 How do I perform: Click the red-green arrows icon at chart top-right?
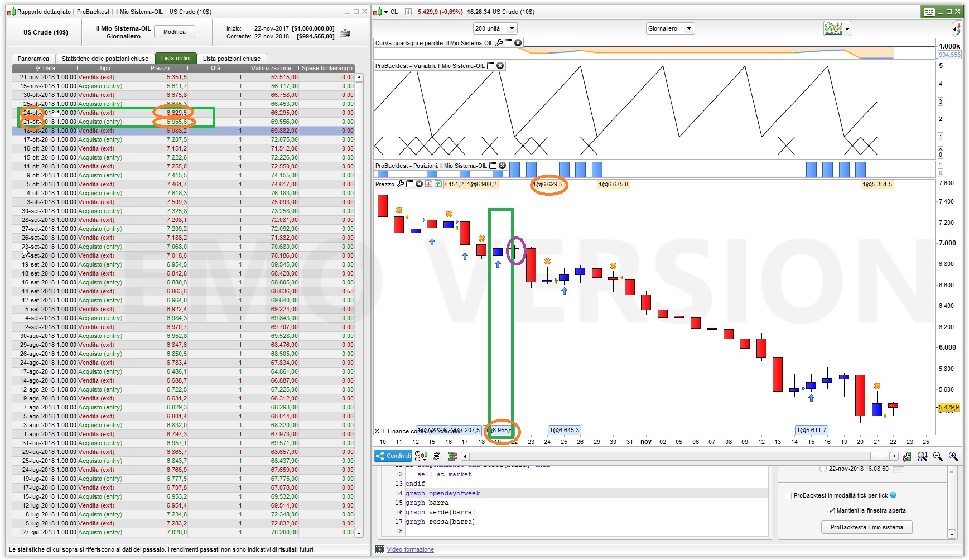click(x=957, y=28)
